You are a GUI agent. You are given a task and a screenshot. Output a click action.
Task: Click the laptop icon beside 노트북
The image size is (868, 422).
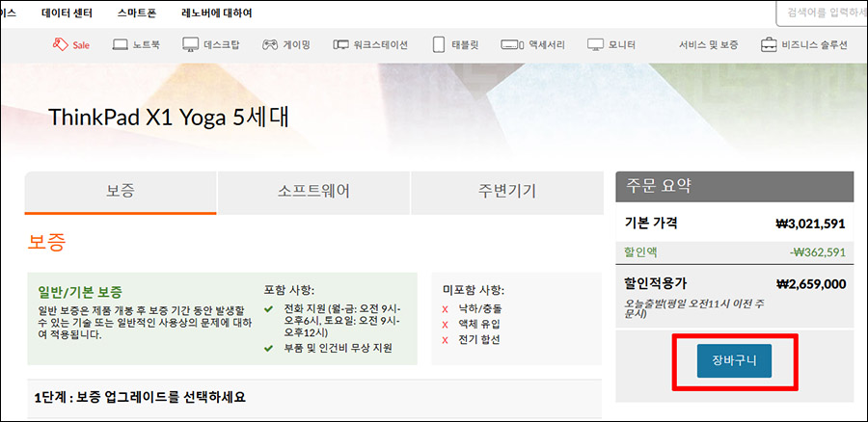pyautogui.click(x=121, y=44)
